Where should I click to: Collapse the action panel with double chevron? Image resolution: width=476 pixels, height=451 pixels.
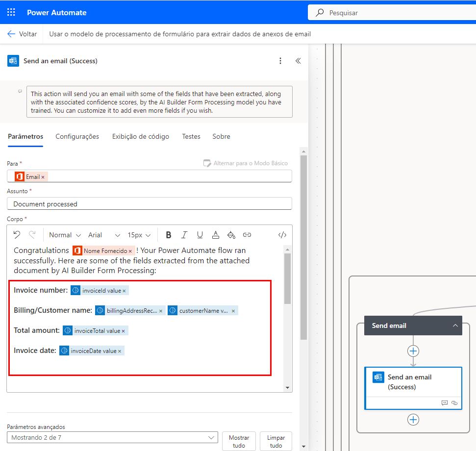coord(298,61)
